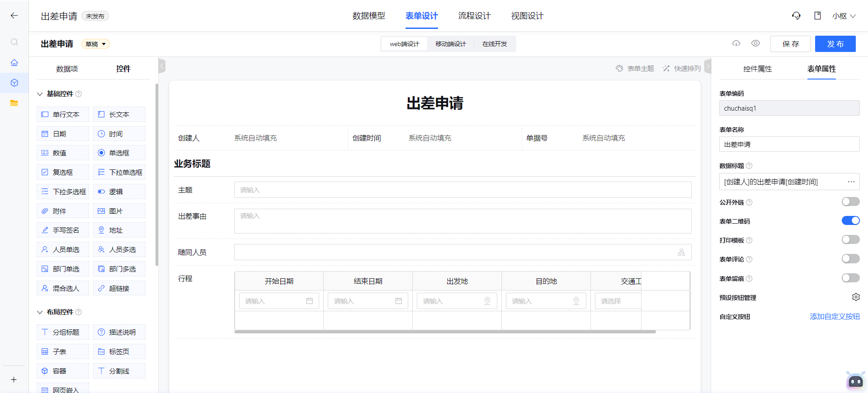Click the cloud upload icon
This screenshot has width=868, height=393.
tap(736, 43)
